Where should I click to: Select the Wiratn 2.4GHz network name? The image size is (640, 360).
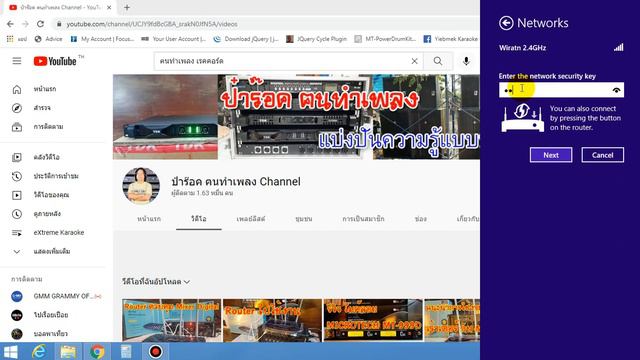[x=522, y=48]
